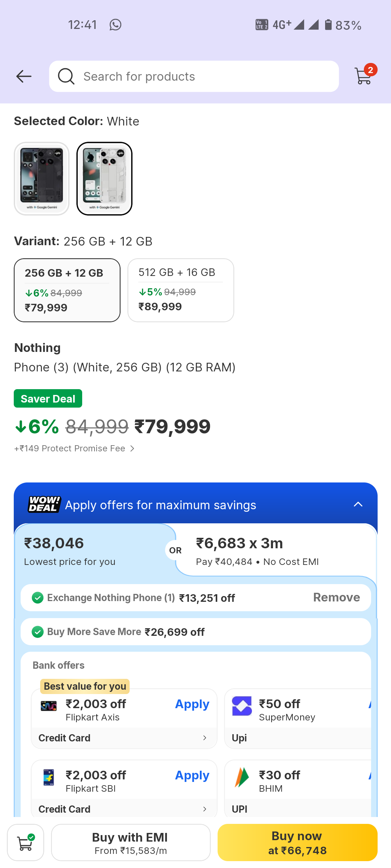Switch to the No Cost EMI option

[x=275, y=550]
